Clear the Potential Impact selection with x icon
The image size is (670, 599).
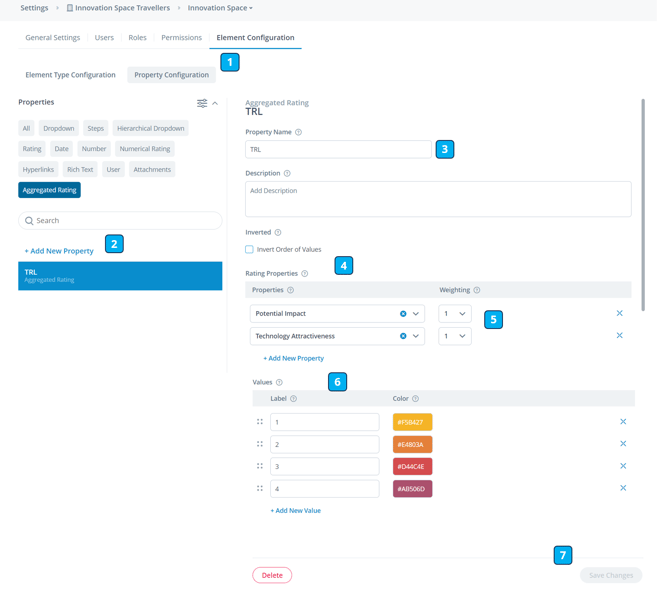pyautogui.click(x=403, y=314)
